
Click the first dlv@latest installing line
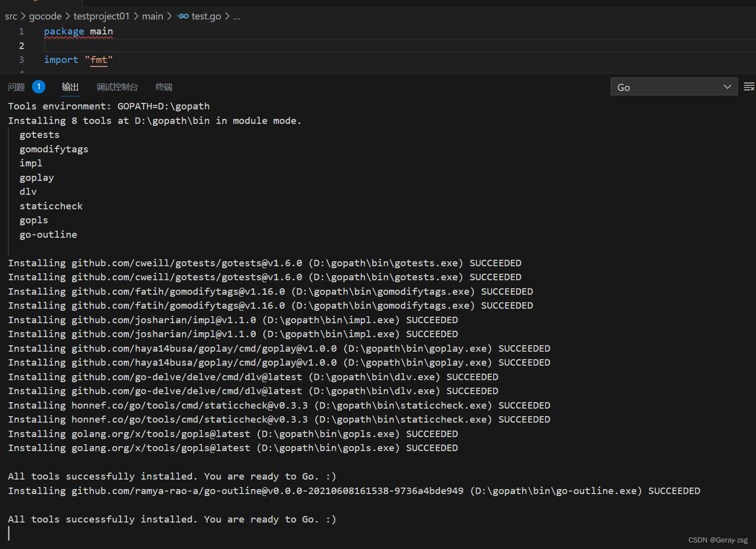click(253, 377)
